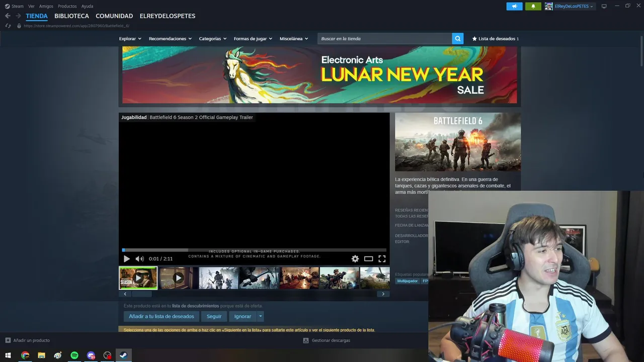Open the lista de descubrimientos link
The width and height of the screenshot is (644, 362).
pyautogui.click(x=195, y=306)
